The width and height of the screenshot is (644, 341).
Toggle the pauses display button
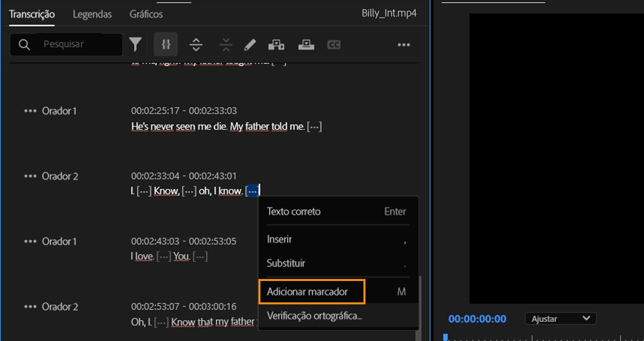[166, 44]
